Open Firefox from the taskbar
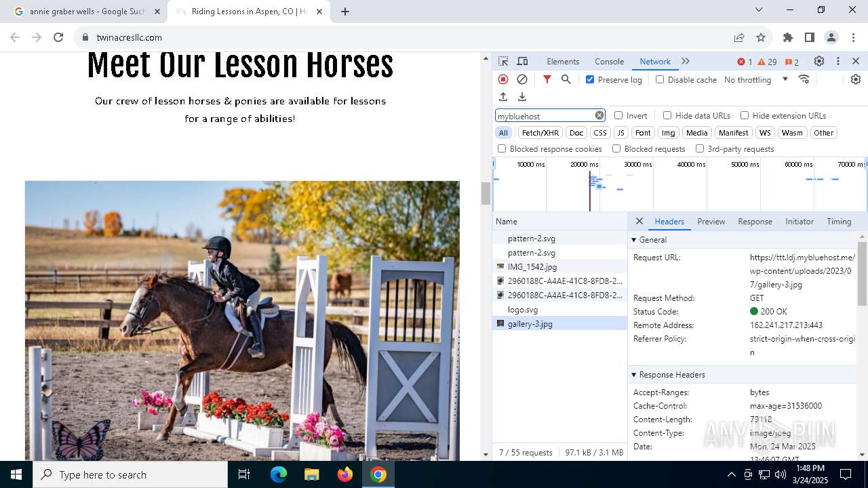The height and width of the screenshot is (488, 868). coord(345,474)
